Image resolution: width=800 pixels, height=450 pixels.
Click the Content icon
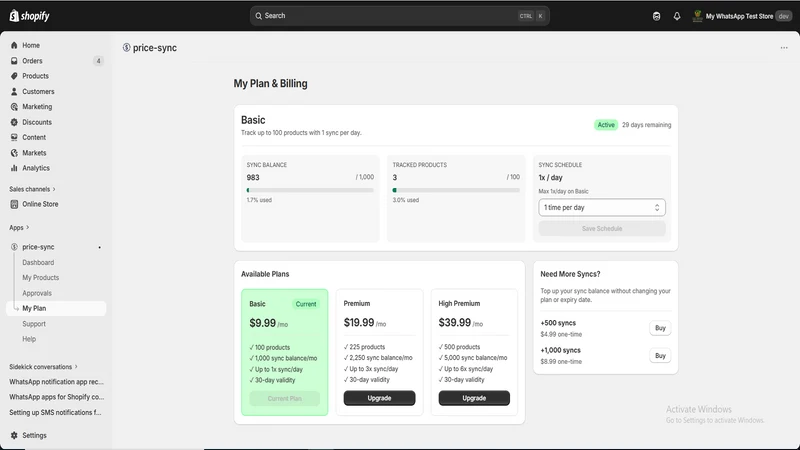coord(14,137)
